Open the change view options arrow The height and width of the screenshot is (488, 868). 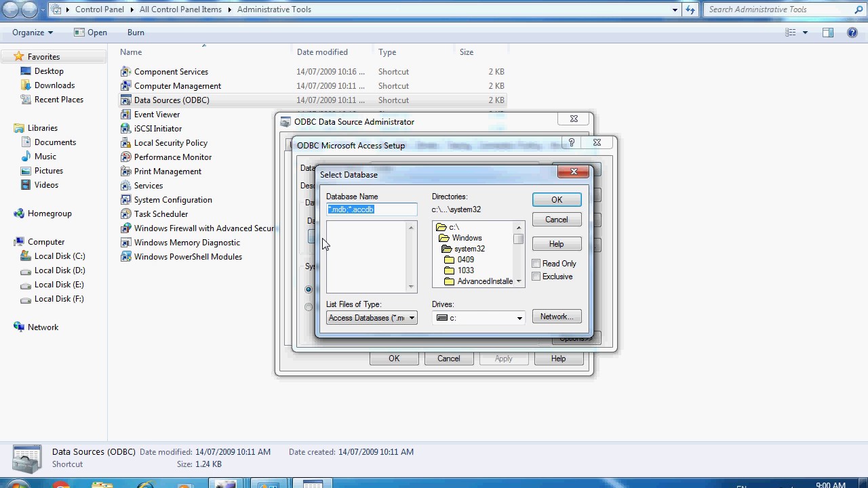[806, 33]
